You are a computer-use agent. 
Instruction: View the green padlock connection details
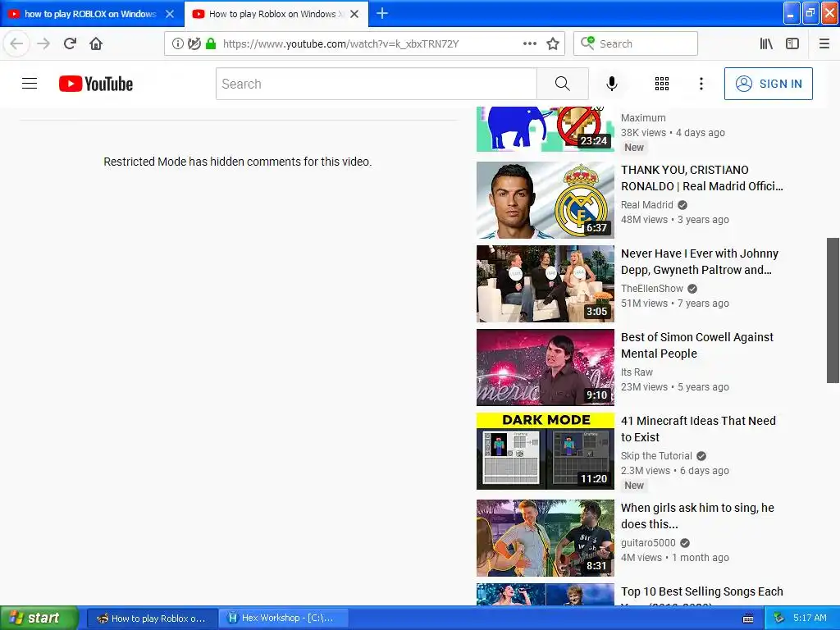tap(211, 43)
